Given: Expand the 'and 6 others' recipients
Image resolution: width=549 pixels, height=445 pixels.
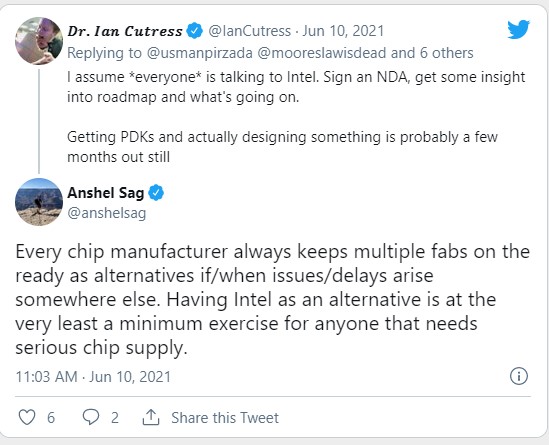Looking at the screenshot, I should click(432, 53).
